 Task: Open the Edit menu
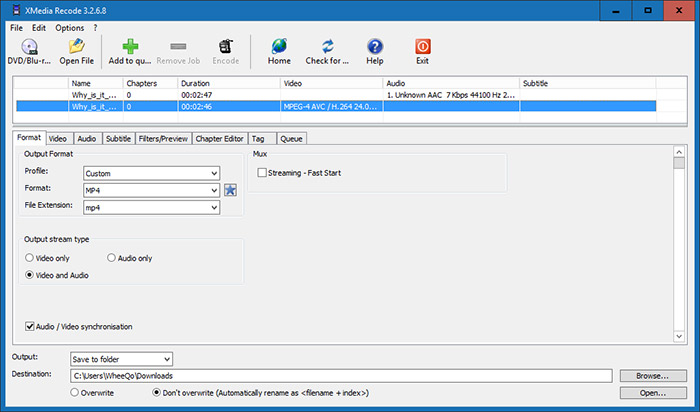pos(39,28)
